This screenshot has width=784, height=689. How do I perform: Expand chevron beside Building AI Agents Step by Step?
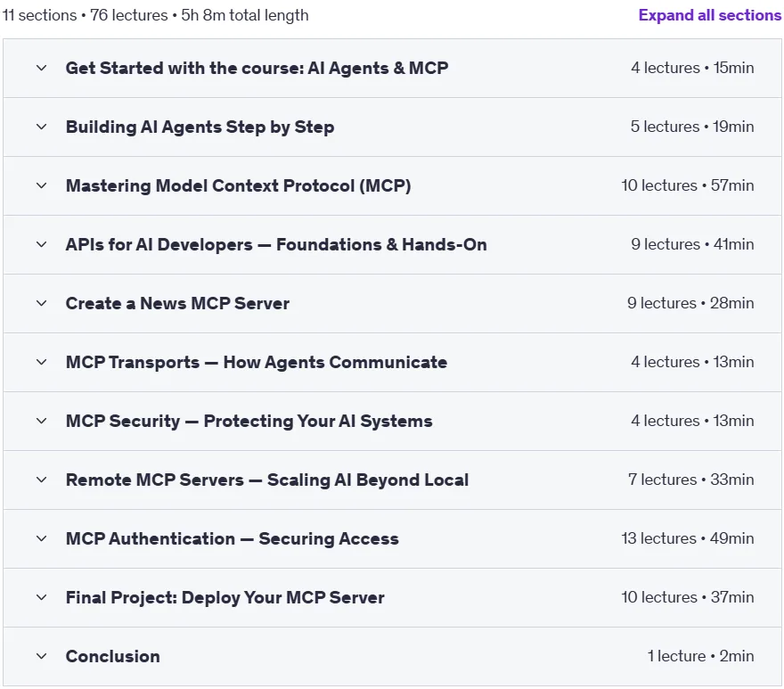(x=42, y=127)
